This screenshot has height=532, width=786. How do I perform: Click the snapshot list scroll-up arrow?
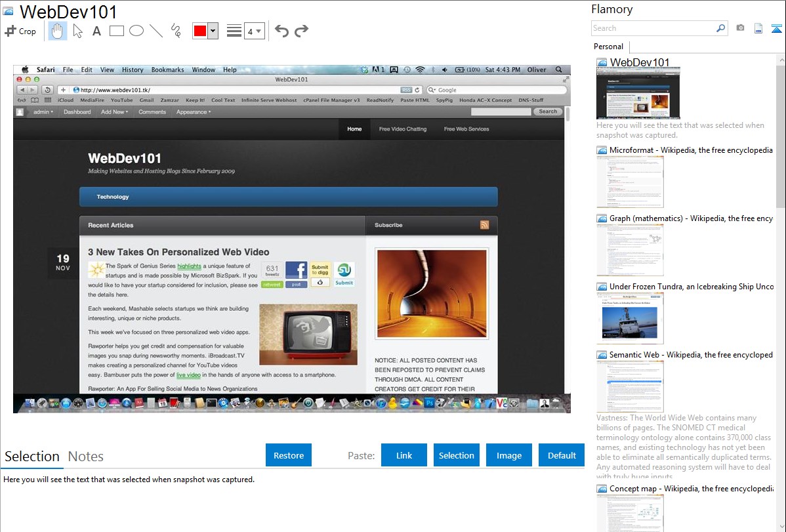coord(781,59)
